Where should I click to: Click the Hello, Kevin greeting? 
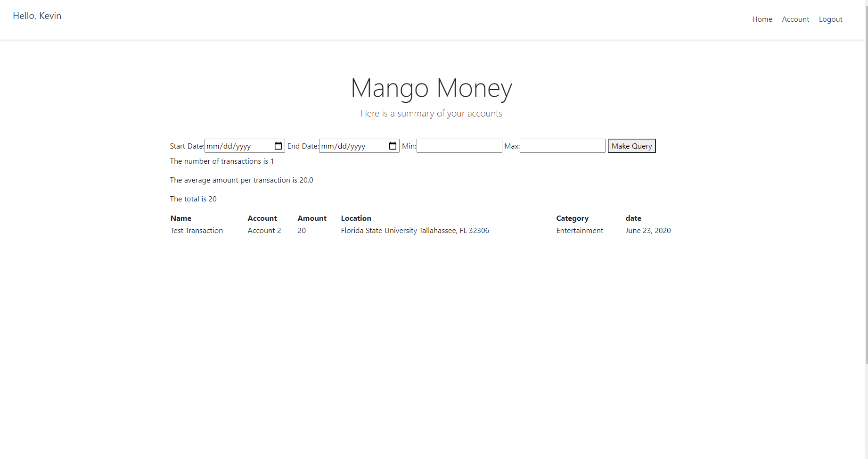[37, 16]
